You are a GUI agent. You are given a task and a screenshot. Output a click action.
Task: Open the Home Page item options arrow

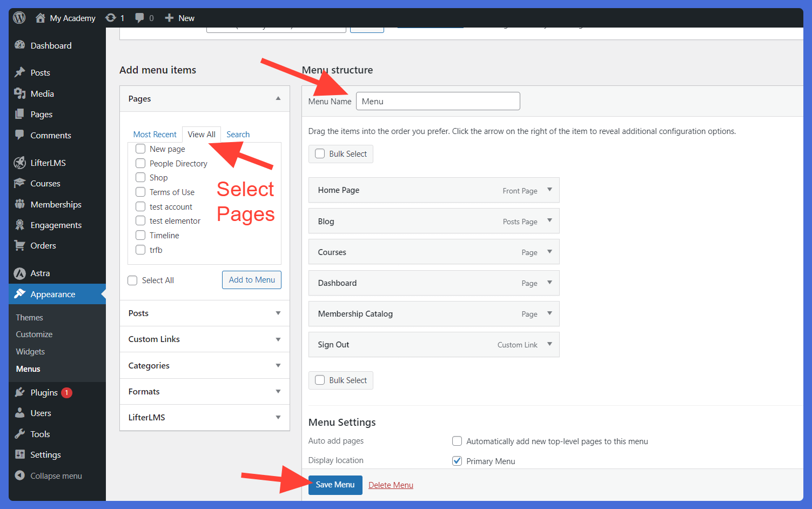pos(549,190)
